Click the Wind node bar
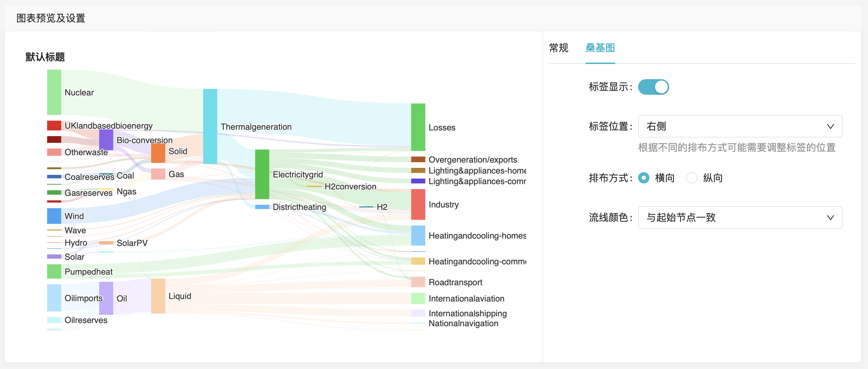868x369 pixels. 54,216
